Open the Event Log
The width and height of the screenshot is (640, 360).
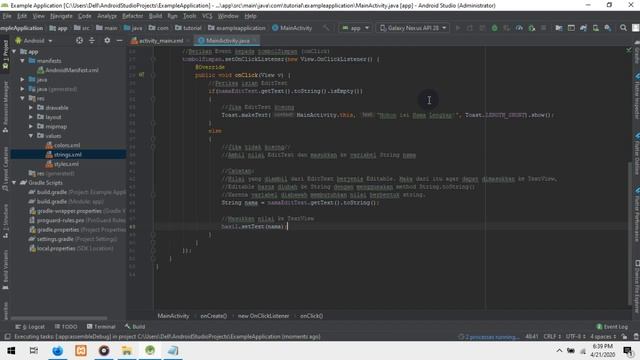tap(612, 327)
